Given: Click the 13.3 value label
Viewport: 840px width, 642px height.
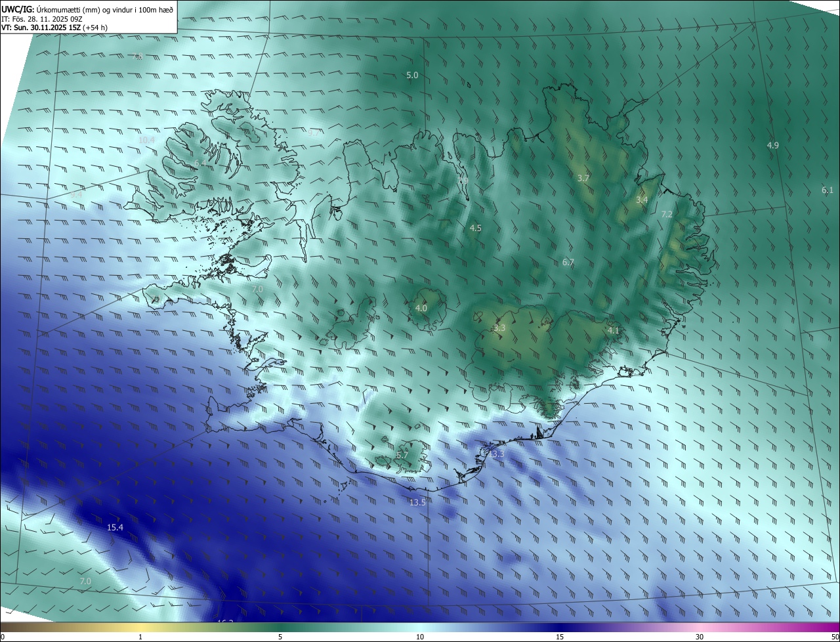Looking at the screenshot, I should [x=497, y=454].
